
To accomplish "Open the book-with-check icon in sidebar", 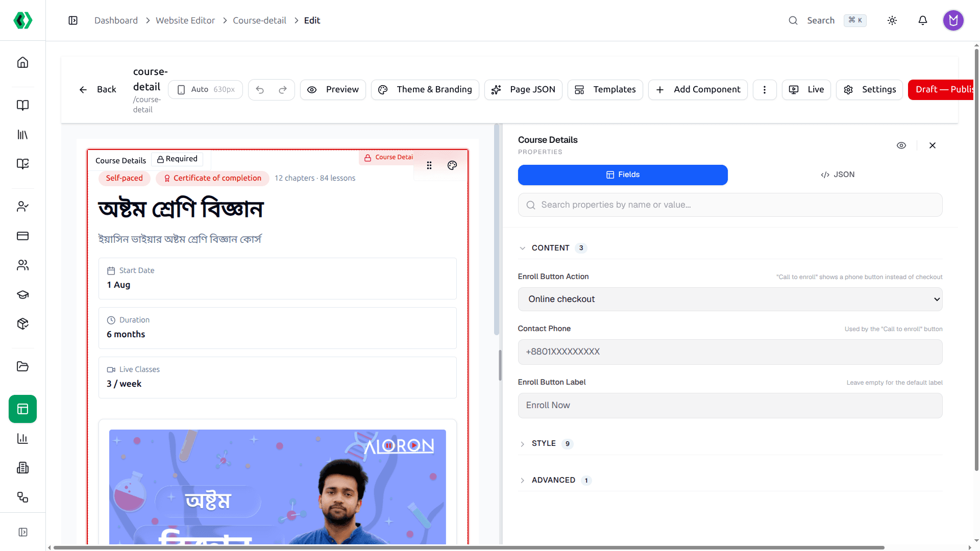I will [22, 164].
